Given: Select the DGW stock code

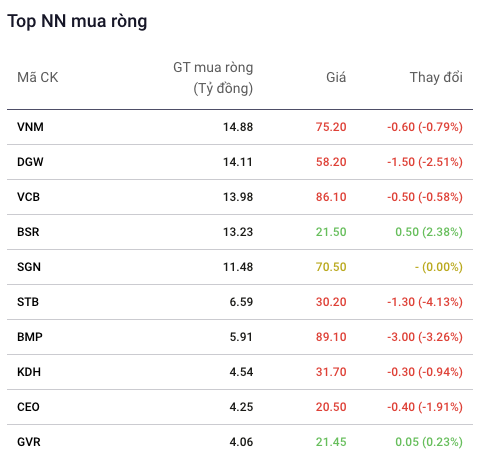Looking at the screenshot, I should click(x=30, y=162).
